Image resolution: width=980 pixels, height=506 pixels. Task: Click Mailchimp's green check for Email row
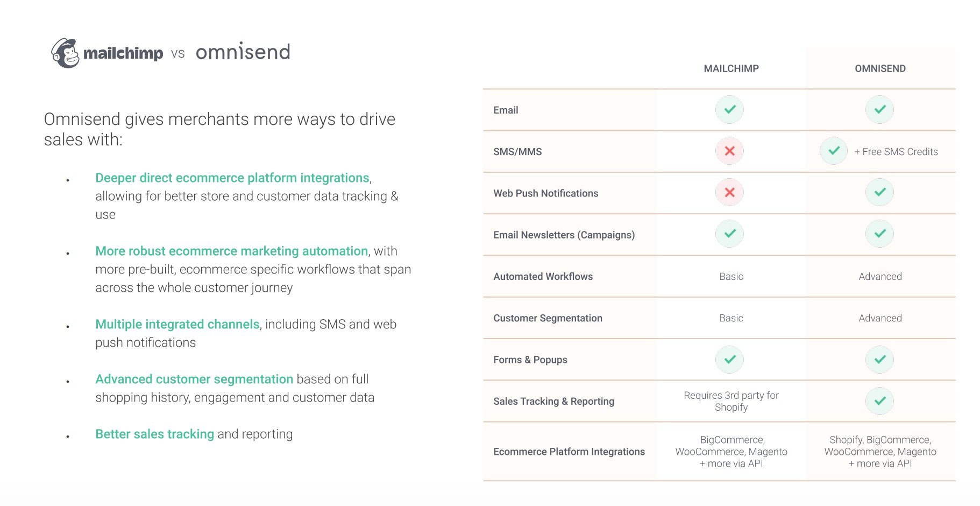pyautogui.click(x=729, y=110)
